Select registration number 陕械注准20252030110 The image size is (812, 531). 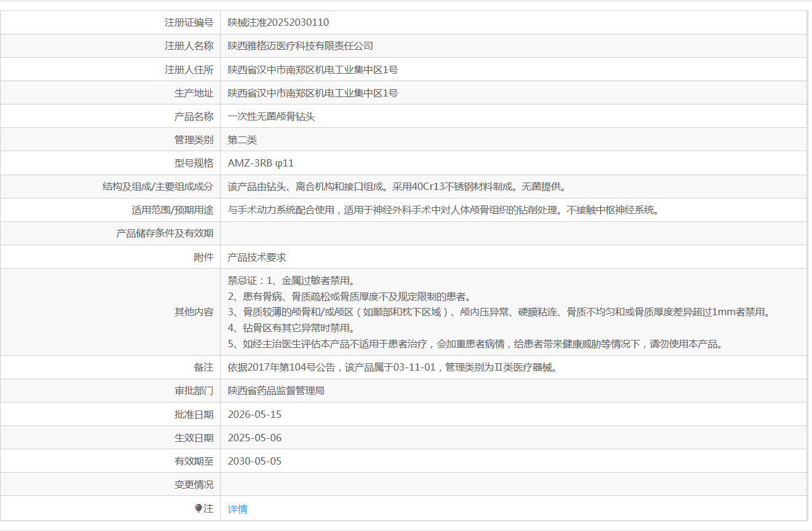tap(278, 22)
